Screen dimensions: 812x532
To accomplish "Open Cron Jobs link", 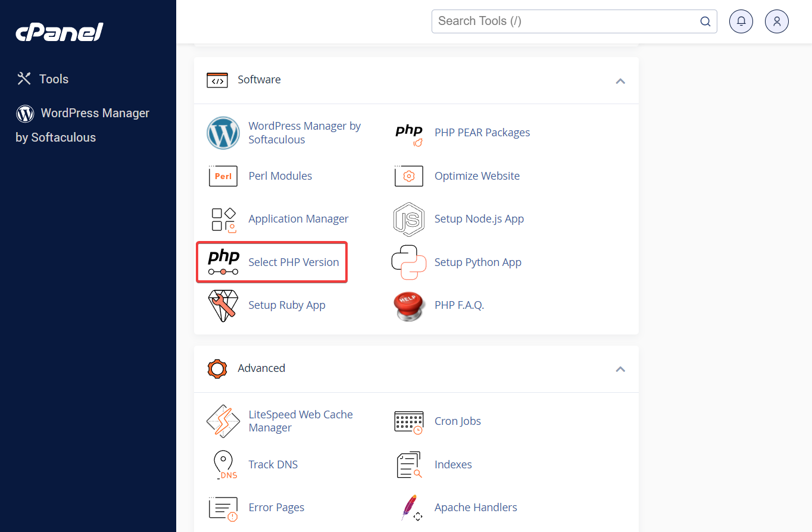I will (458, 421).
